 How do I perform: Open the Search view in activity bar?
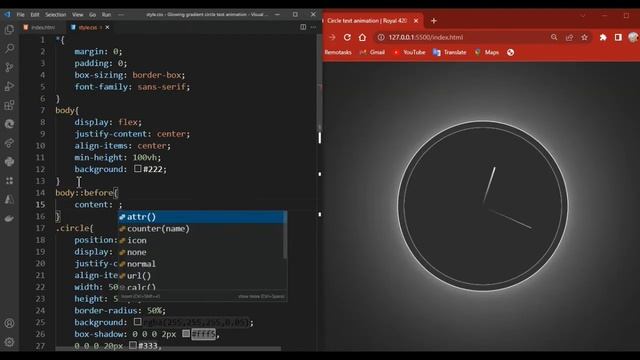9,49
